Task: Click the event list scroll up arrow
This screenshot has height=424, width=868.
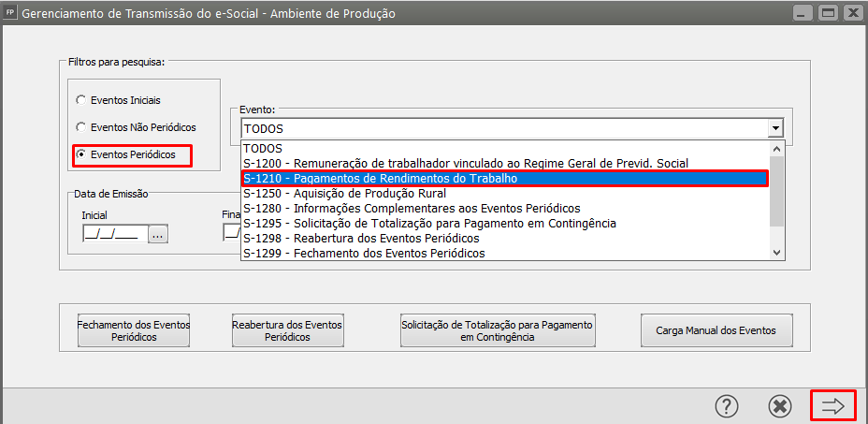Action: pos(776,149)
